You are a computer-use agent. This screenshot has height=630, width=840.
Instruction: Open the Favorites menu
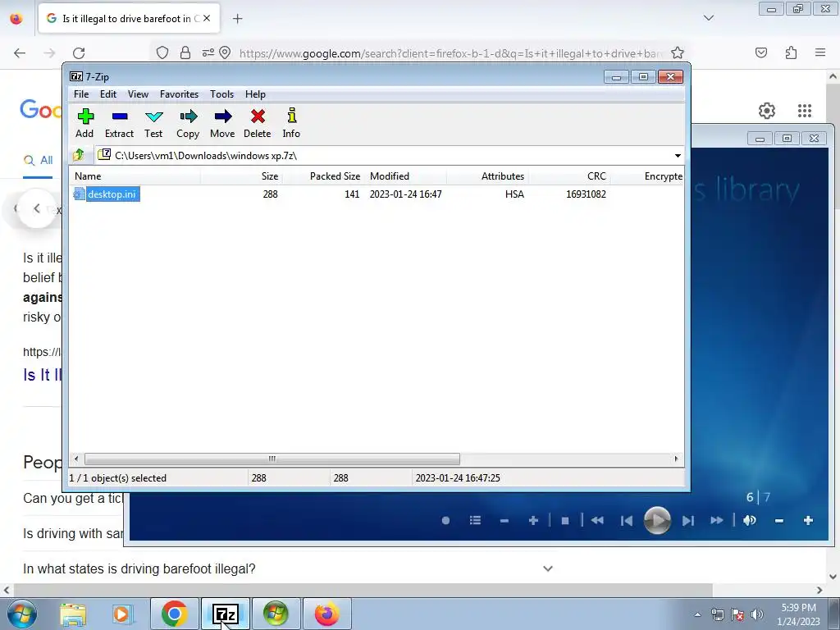pos(179,94)
